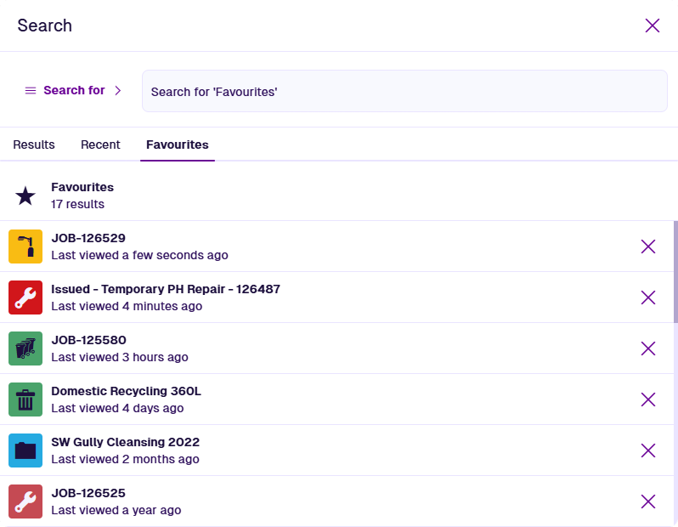
Task: Click 'Last viewed 4 days ago' text
Action: click(x=118, y=408)
